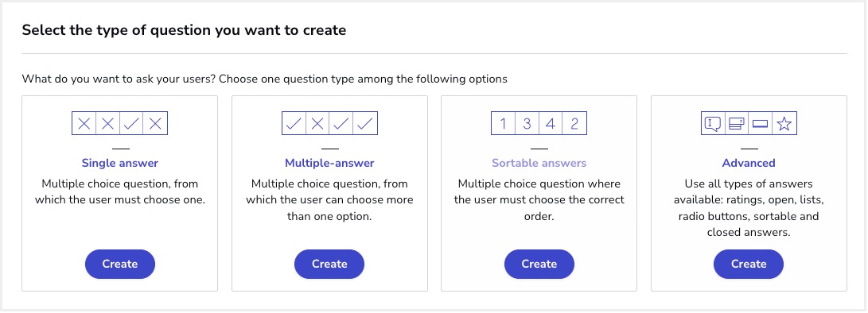Click the list icon in Advanced icon strip

point(736,124)
